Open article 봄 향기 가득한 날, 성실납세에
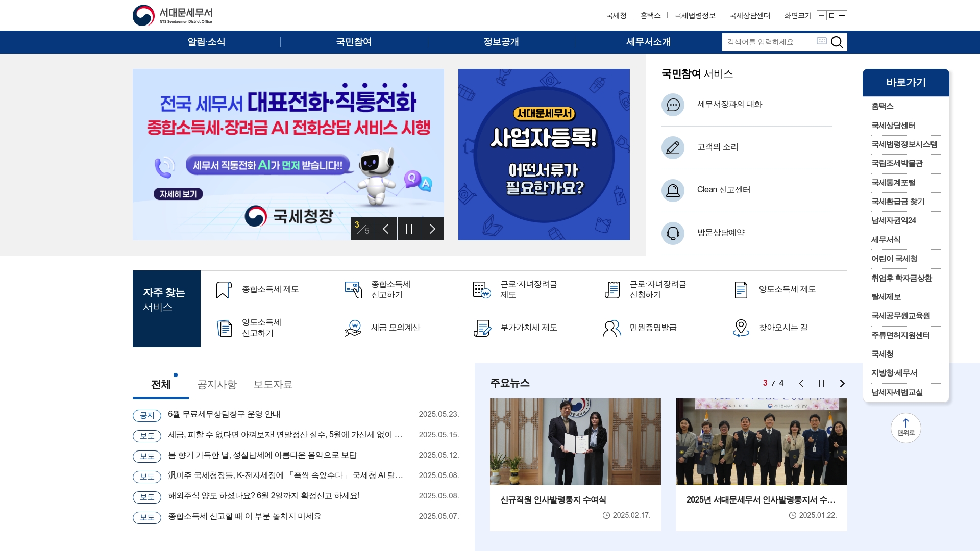The image size is (980, 551). click(x=262, y=455)
